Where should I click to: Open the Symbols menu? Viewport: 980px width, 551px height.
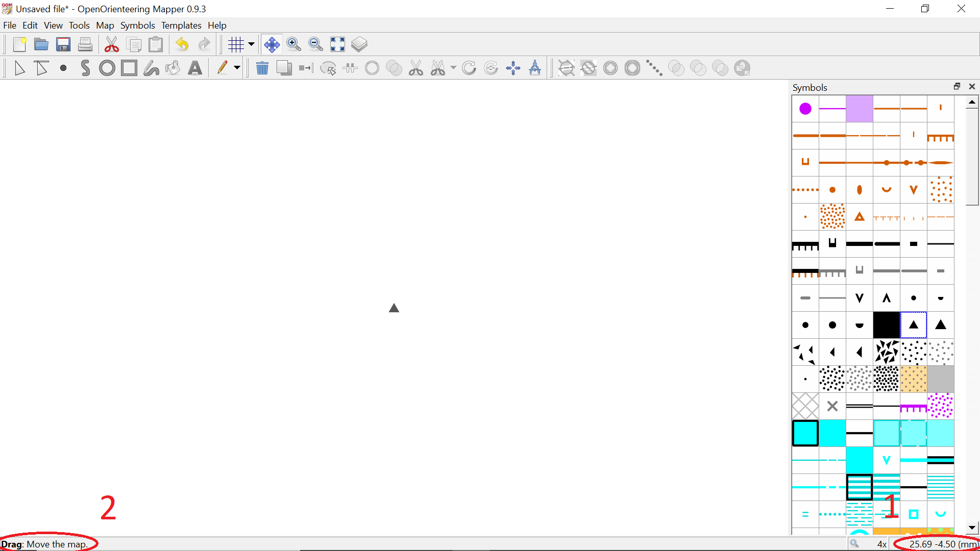(137, 26)
